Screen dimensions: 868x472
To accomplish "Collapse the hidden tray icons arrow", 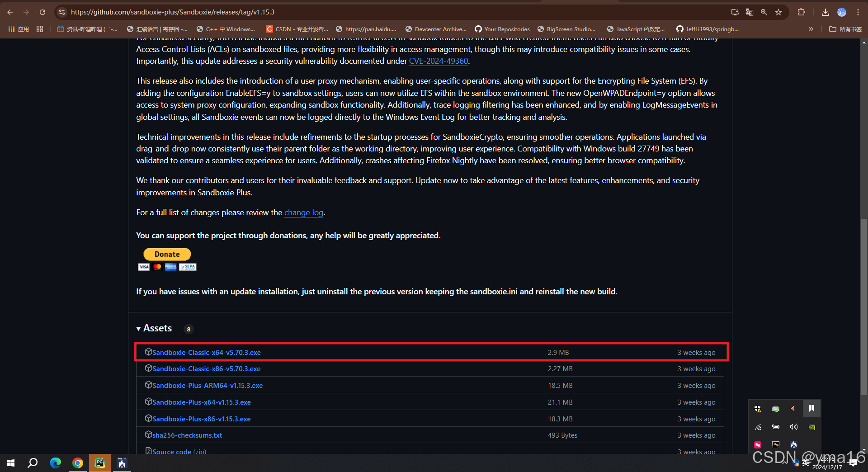I will pyautogui.click(x=784, y=463).
